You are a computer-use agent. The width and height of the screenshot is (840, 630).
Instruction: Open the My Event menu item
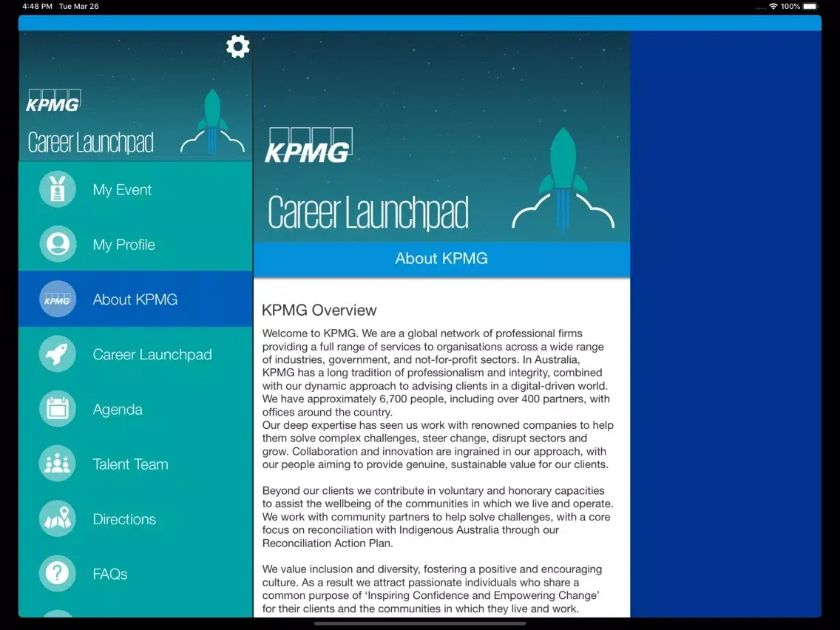click(x=135, y=189)
